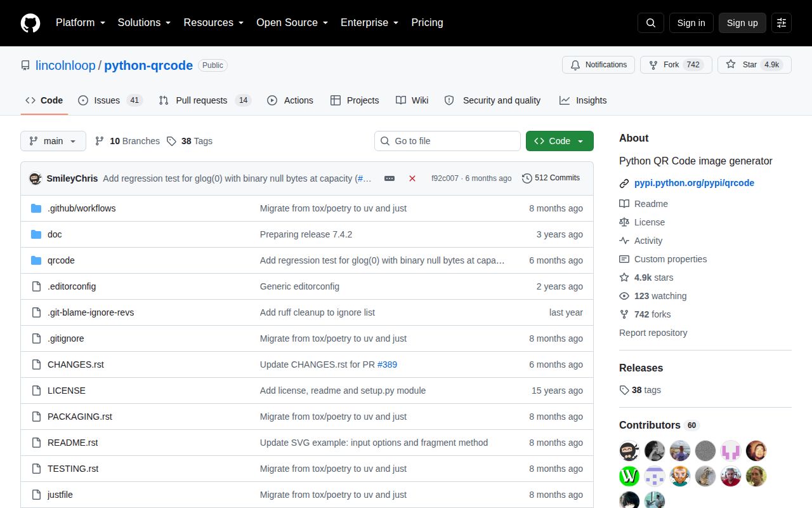Expand the Platform menu
Image resolution: width=812 pixels, height=508 pixels.
[81, 23]
